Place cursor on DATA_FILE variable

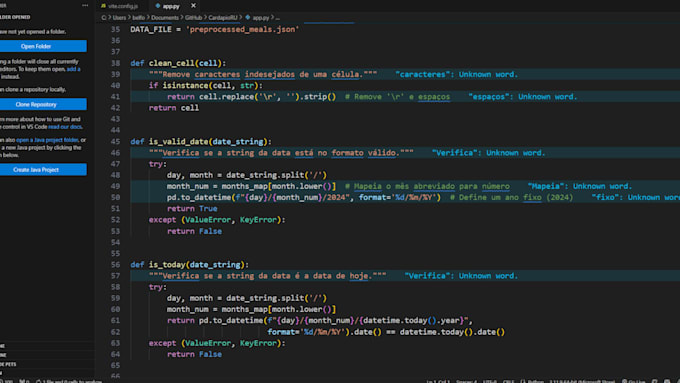click(x=151, y=29)
